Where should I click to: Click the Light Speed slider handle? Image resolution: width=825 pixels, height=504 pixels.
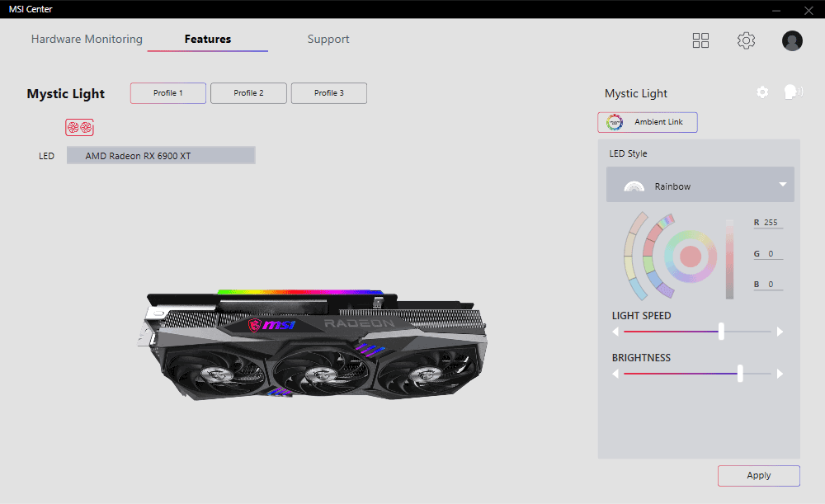[721, 332]
